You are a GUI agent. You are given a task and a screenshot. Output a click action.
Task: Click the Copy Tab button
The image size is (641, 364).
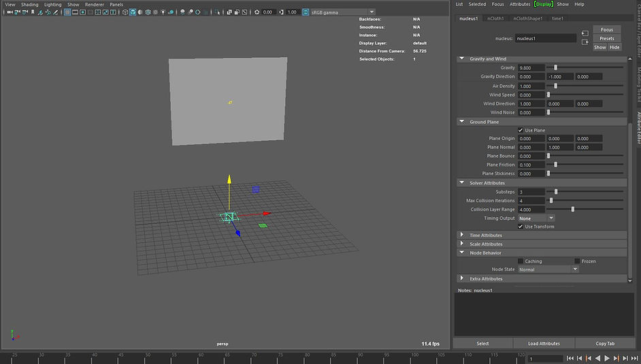[x=605, y=344]
